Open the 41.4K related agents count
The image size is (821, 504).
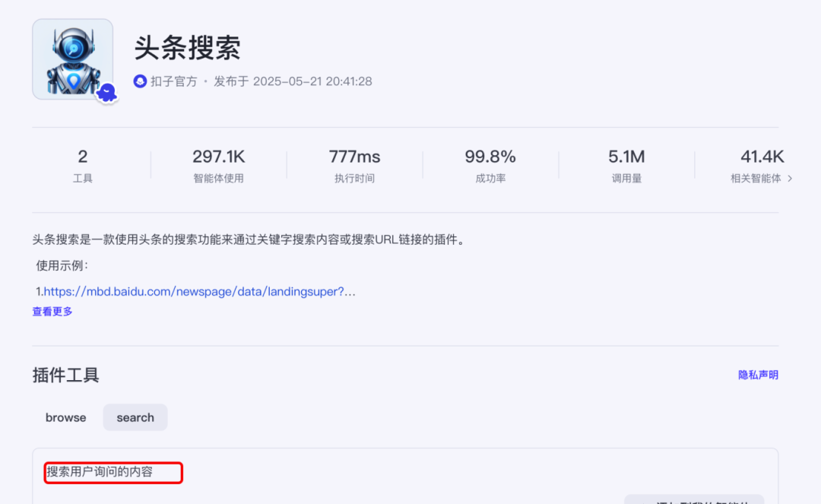point(762,157)
